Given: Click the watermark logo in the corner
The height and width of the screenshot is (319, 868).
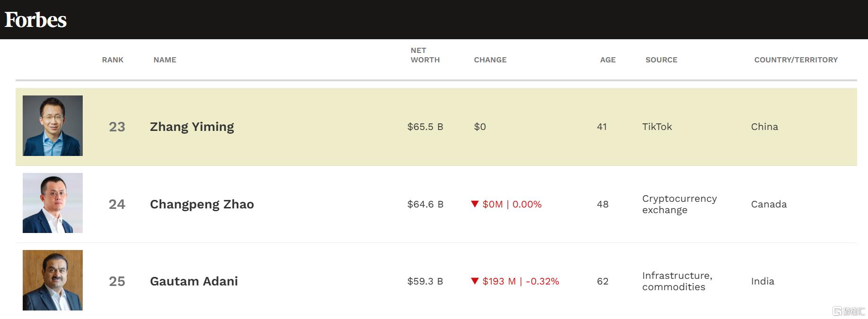Looking at the screenshot, I should point(849,311).
